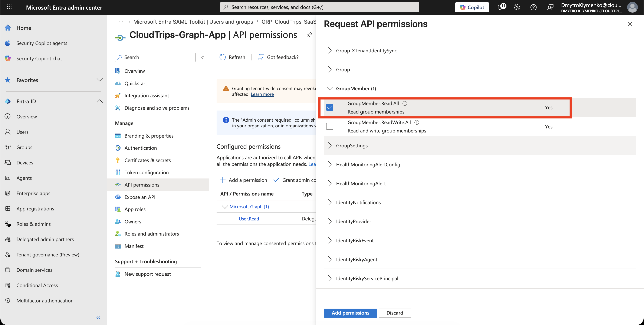Show info tooltip for GroupMember.ReadWrite.All

[x=417, y=122]
